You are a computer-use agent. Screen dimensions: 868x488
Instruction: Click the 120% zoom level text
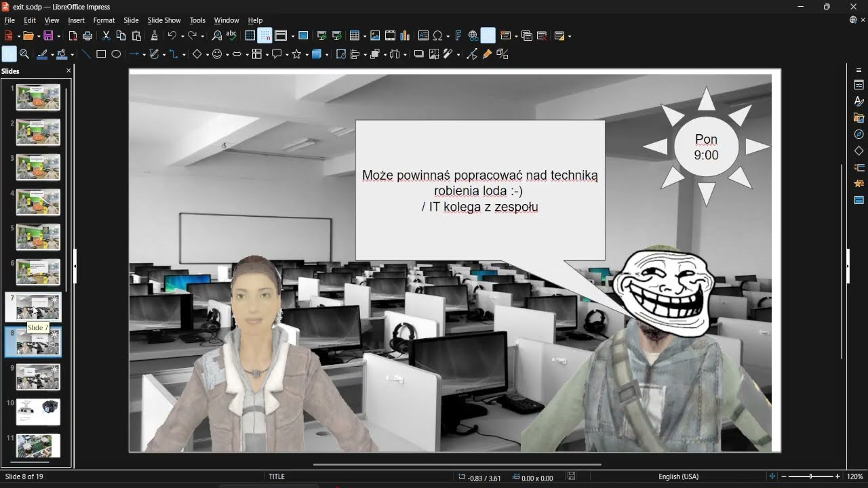tap(854, 477)
